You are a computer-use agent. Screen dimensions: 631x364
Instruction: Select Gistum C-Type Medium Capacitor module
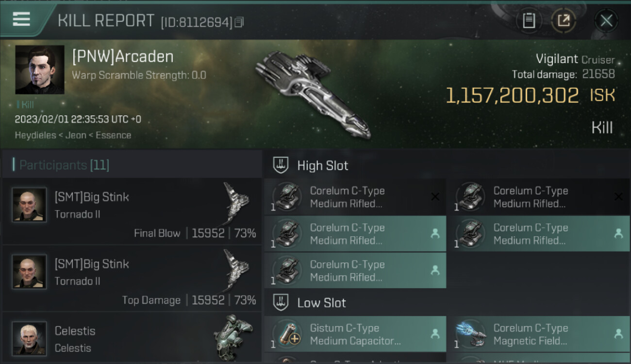[355, 334]
